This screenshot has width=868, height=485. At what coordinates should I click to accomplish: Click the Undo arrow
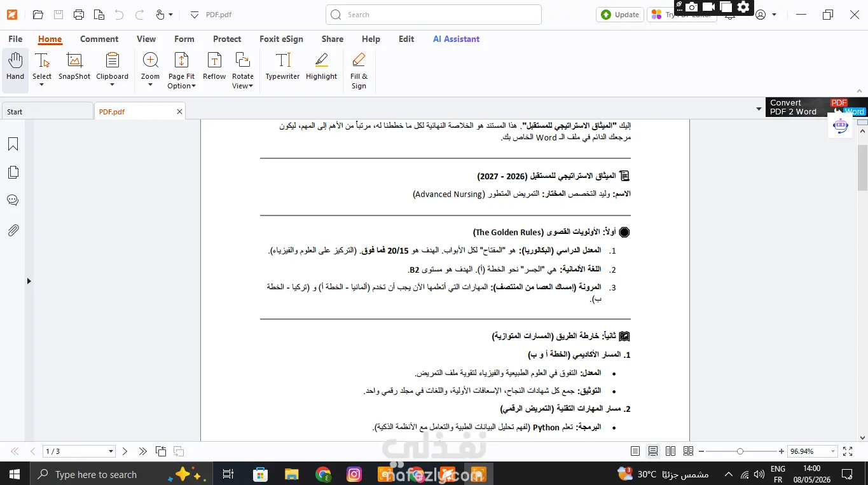click(120, 15)
